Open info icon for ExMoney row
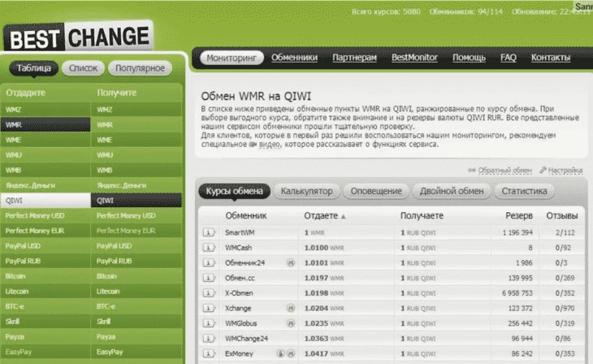The image size is (593, 364). click(209, 353)
